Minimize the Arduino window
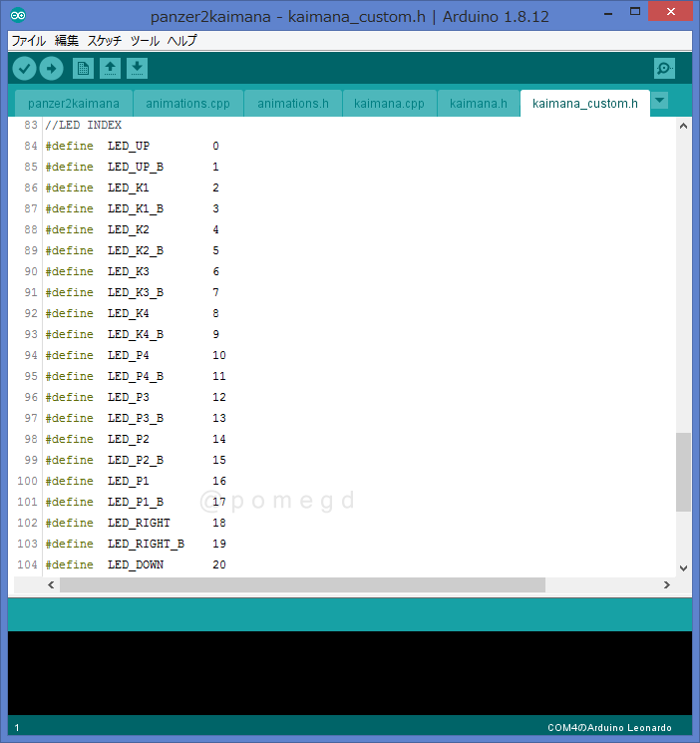The height and width of the screenshot is (743, 700). 608,13
